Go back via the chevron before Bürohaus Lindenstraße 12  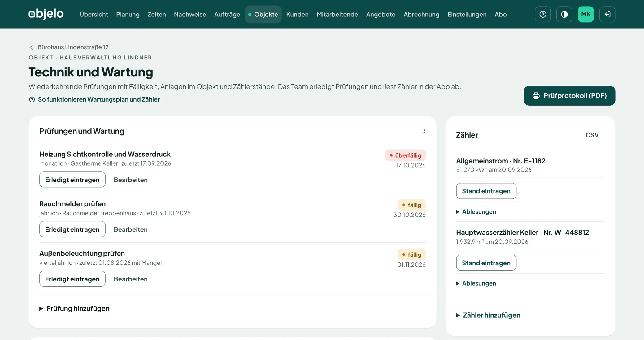click(32, 47)
